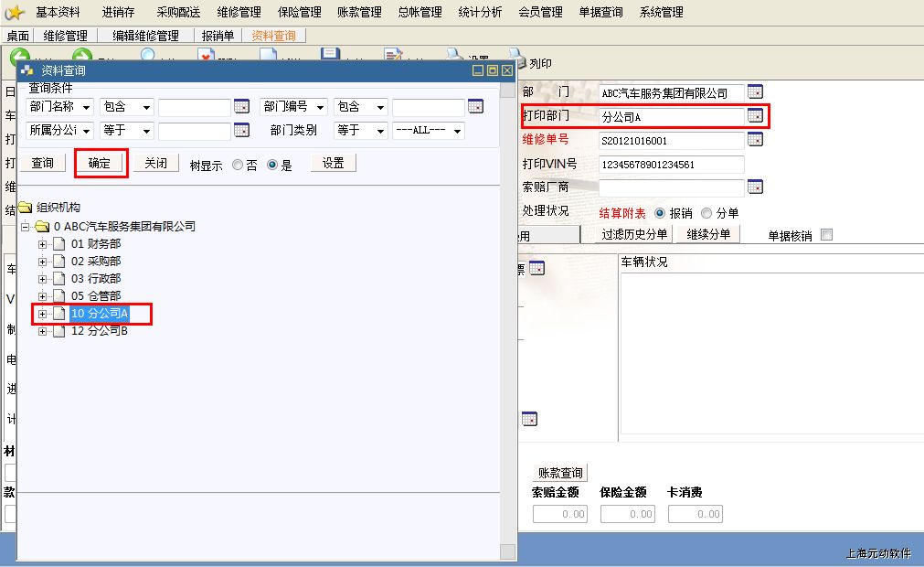Viewport: 924px width, 567px height.
Task: Tick the 单据核销 checkbox
Action: tap(827, 235)
